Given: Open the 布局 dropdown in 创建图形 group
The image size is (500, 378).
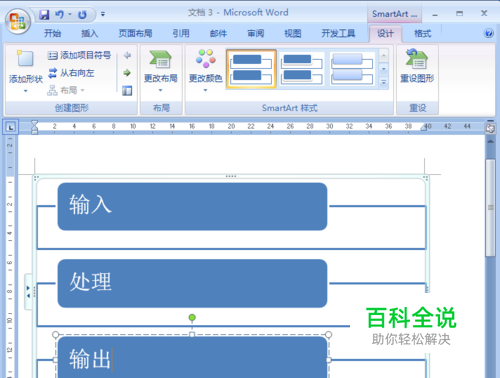Looking at the screenshot, I should click(x=66, y=90).
